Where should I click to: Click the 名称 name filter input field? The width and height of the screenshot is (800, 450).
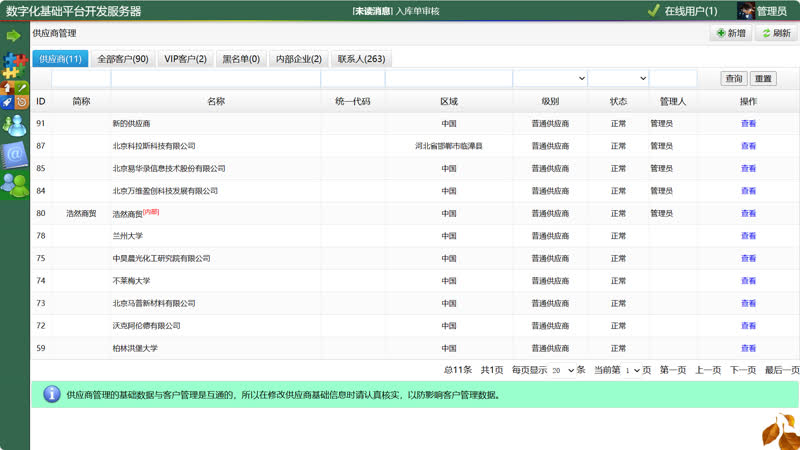[215, 78]
